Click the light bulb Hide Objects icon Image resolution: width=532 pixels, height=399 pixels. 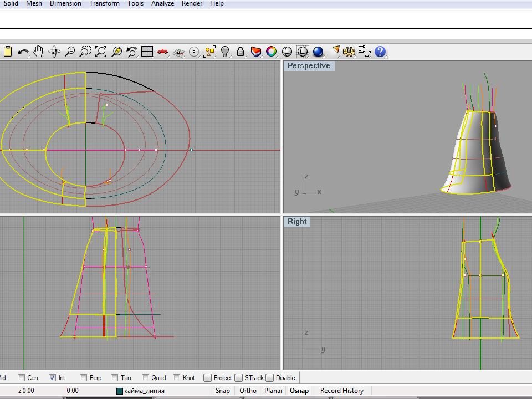[x=225, y=52]
